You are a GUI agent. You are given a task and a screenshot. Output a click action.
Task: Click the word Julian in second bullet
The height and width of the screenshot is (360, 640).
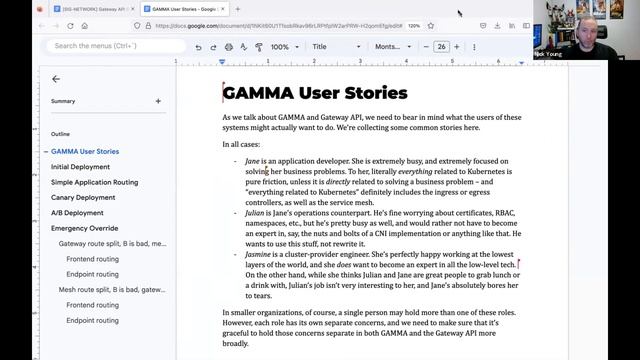coord(255,213)
